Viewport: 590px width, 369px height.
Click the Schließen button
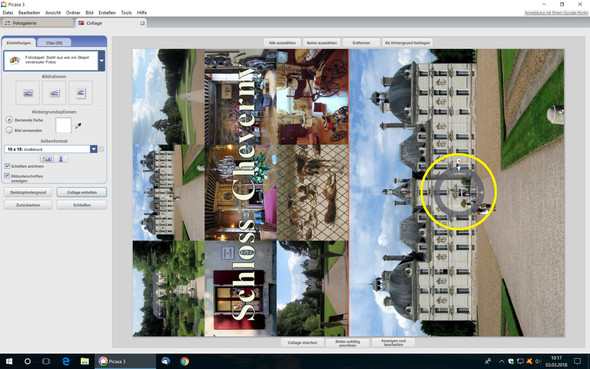point(82,205)
